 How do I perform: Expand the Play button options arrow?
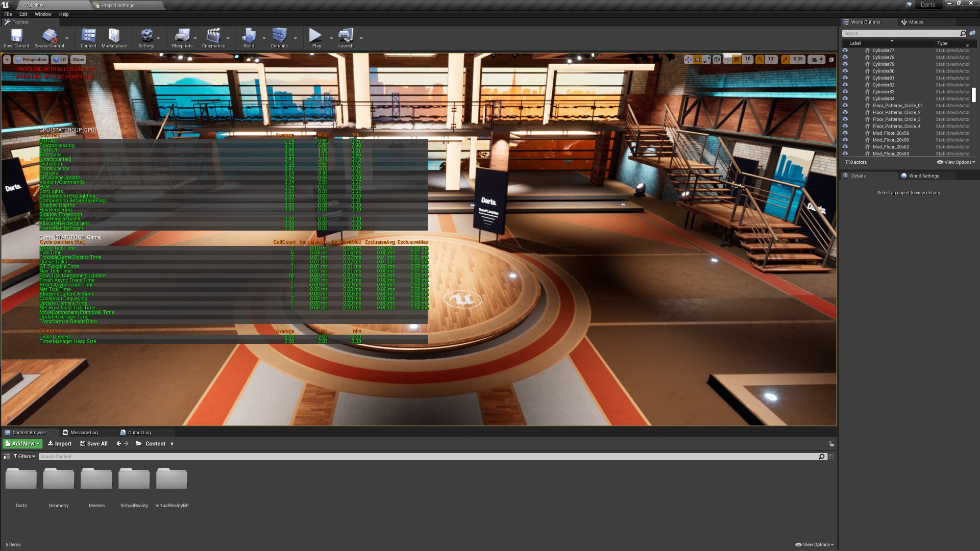coord(331,37)
